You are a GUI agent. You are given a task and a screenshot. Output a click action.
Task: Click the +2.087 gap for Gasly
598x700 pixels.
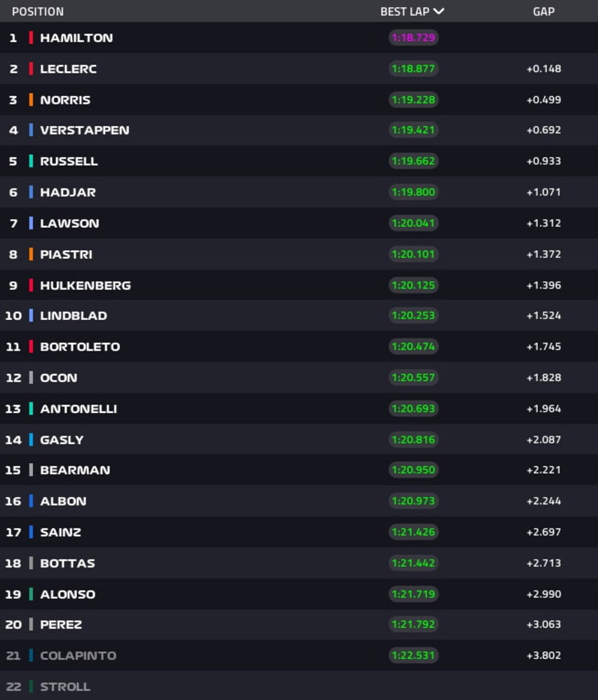click(x=543, y=440)
